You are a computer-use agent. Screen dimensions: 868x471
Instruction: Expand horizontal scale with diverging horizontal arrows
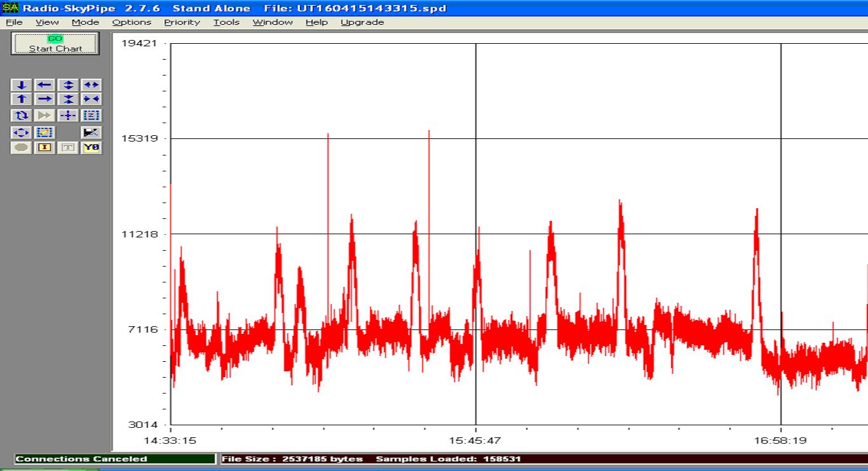coord(92,85)
